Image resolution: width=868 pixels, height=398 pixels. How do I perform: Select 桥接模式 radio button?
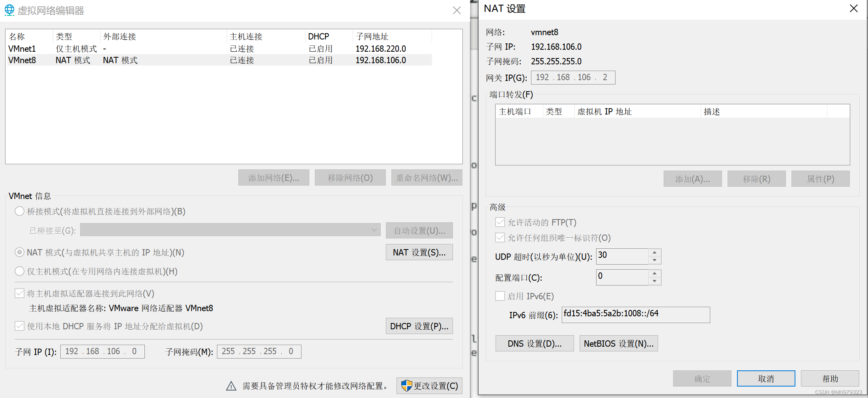pyautogui.click(x=19, y=211)
